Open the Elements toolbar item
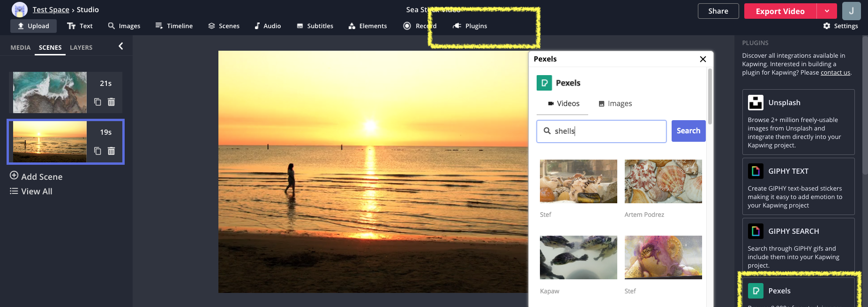868x307 pixels. click(x=367, y=26)
